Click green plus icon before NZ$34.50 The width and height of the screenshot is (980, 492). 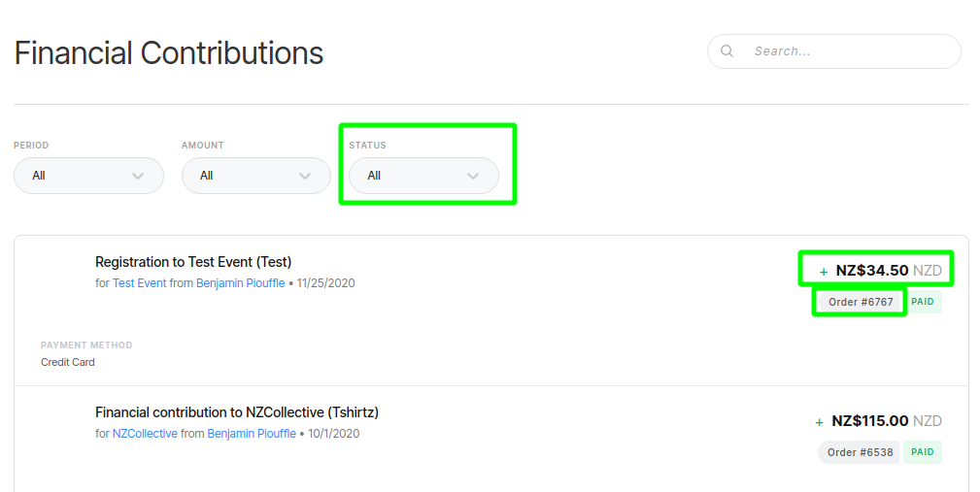click(824, 272)
